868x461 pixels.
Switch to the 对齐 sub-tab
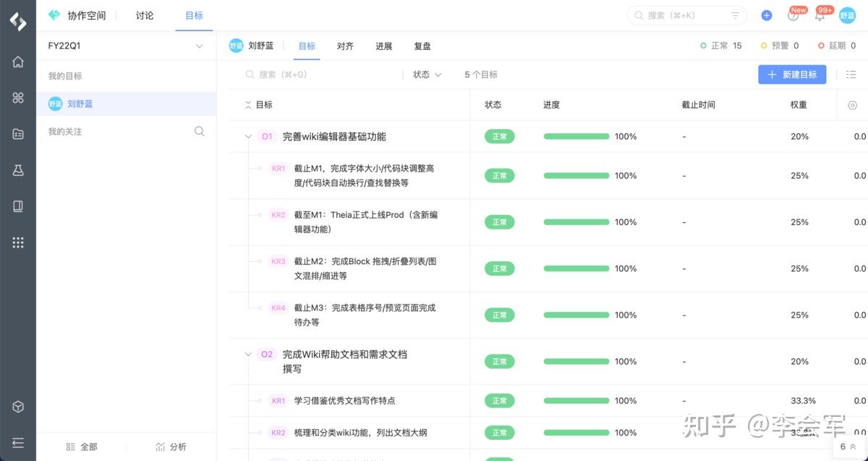point(345,46)
